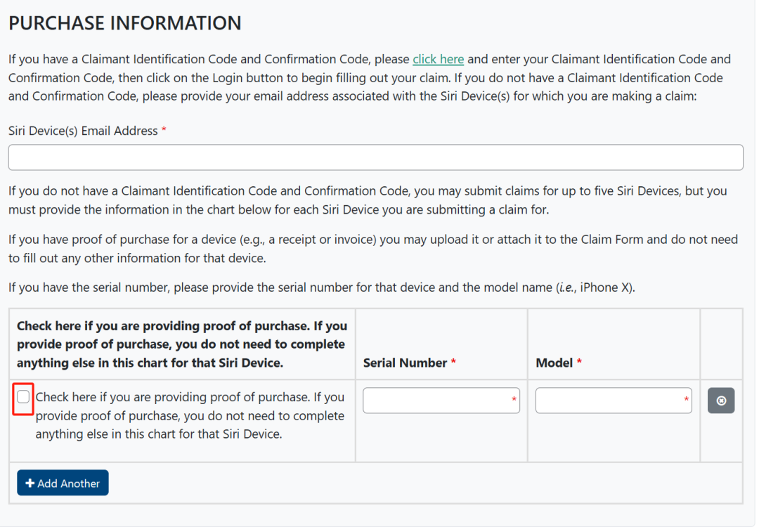This screenshot has width=759, height=532.
Task: Click the bold proof of purchase column header
Action: [x=182, y=344]
